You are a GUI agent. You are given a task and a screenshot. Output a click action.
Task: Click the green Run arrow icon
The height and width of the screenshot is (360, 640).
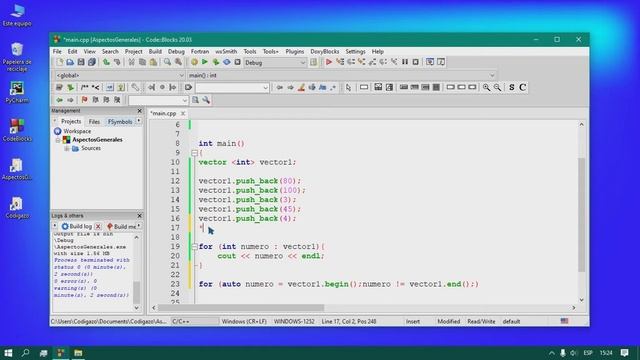(x=205, y=62)
